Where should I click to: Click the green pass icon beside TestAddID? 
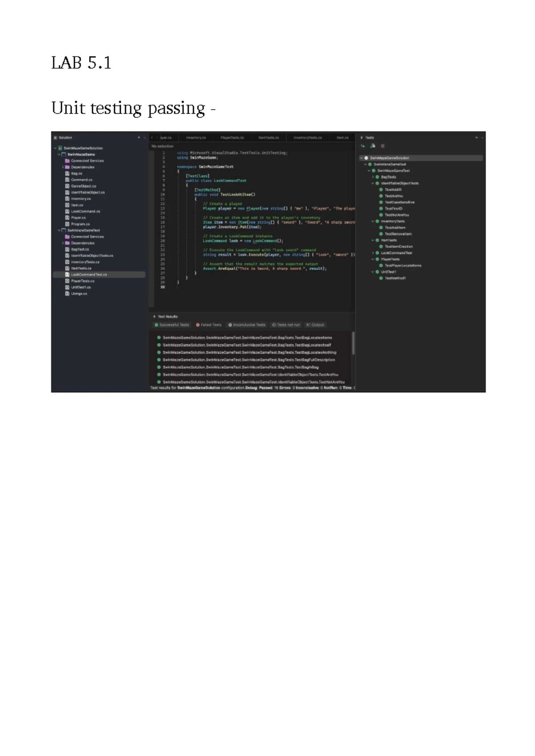[x=381, y=189]
